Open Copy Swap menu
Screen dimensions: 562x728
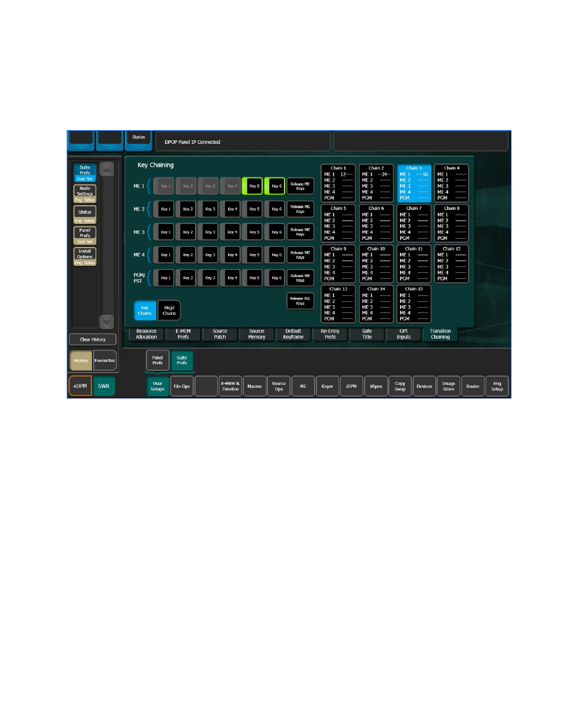pyautogui.click(x=400, y=386)
